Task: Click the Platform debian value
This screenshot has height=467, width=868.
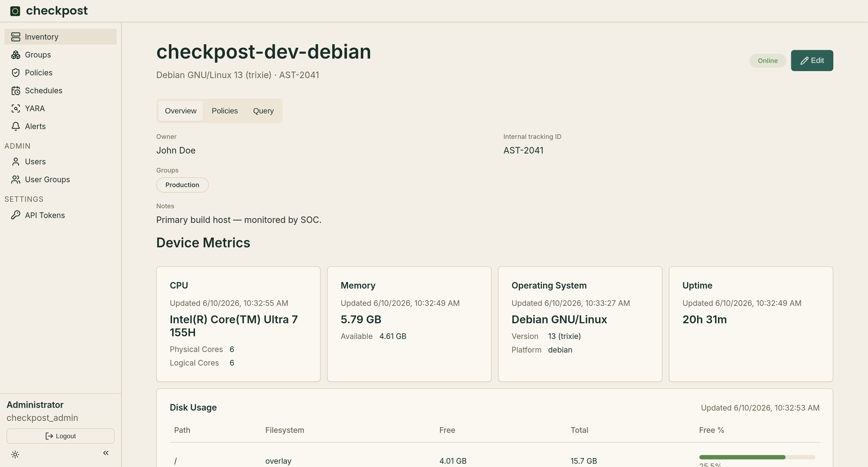Action: coord(560,350)
